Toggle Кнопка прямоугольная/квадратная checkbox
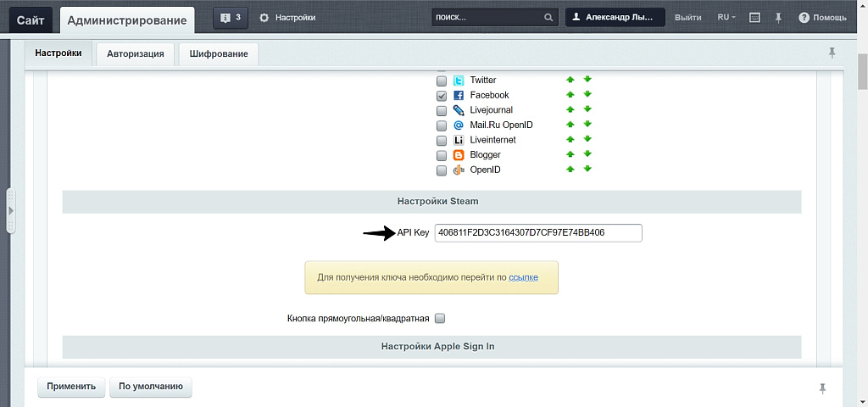Screen dimensions: 868x407 440,319
